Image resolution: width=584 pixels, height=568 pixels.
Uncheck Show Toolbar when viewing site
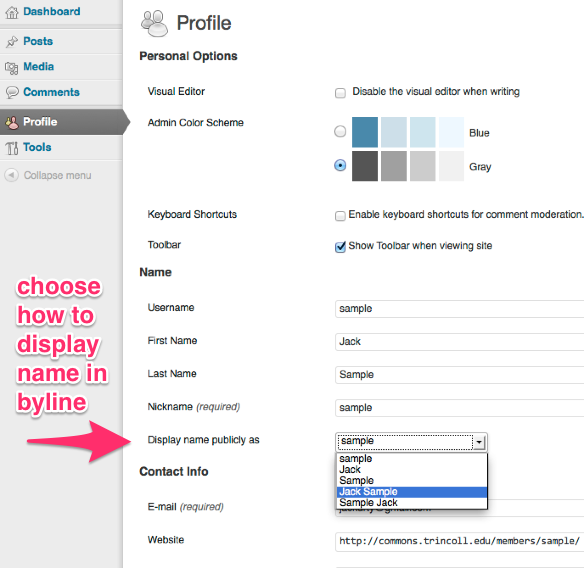tap(340, 247)
